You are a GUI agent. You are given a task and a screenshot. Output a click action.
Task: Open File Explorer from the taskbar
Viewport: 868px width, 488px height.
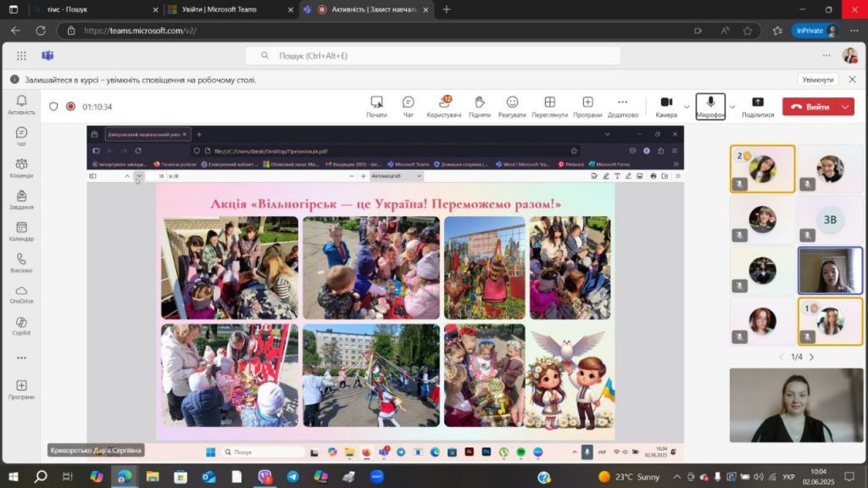pyautogui.click(x=153, y=477)
